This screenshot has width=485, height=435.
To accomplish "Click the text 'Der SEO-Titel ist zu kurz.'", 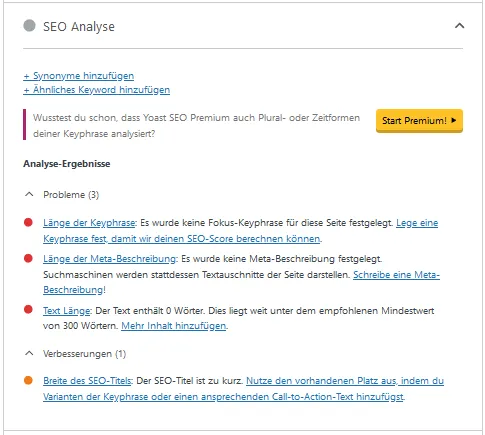I will click(x=190, y=381).
